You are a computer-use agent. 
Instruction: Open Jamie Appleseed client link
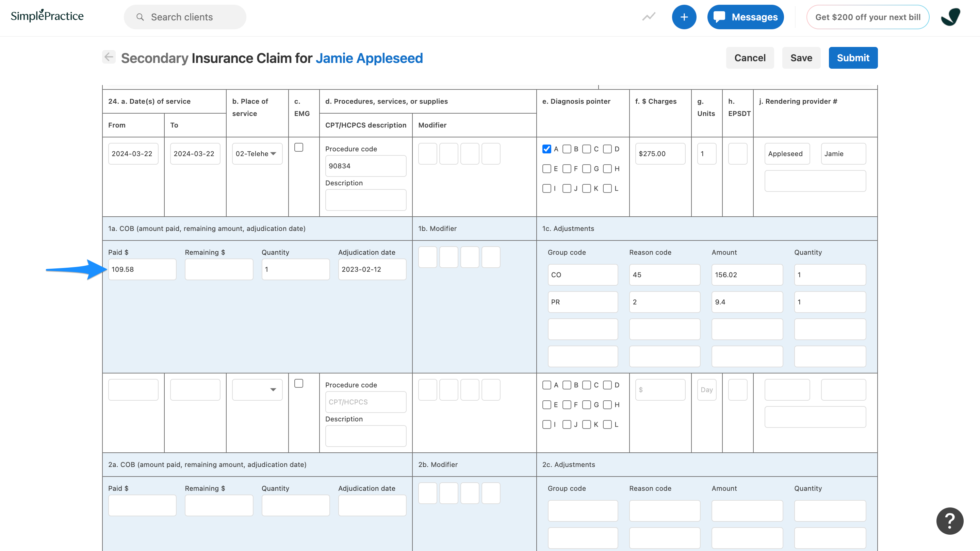click(369, 58)
